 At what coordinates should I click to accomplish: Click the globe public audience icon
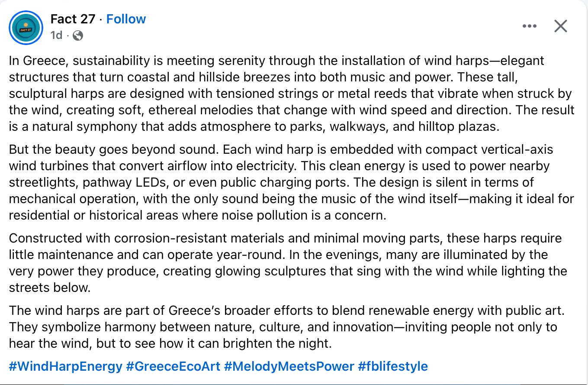coord(78,36)
